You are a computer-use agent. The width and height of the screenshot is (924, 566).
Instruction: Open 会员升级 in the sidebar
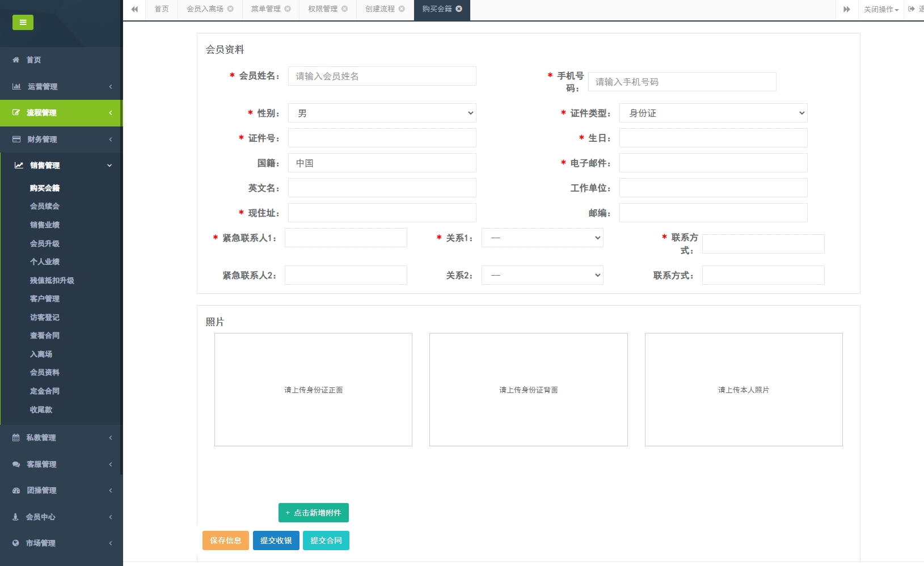click(x=45, y=243)
